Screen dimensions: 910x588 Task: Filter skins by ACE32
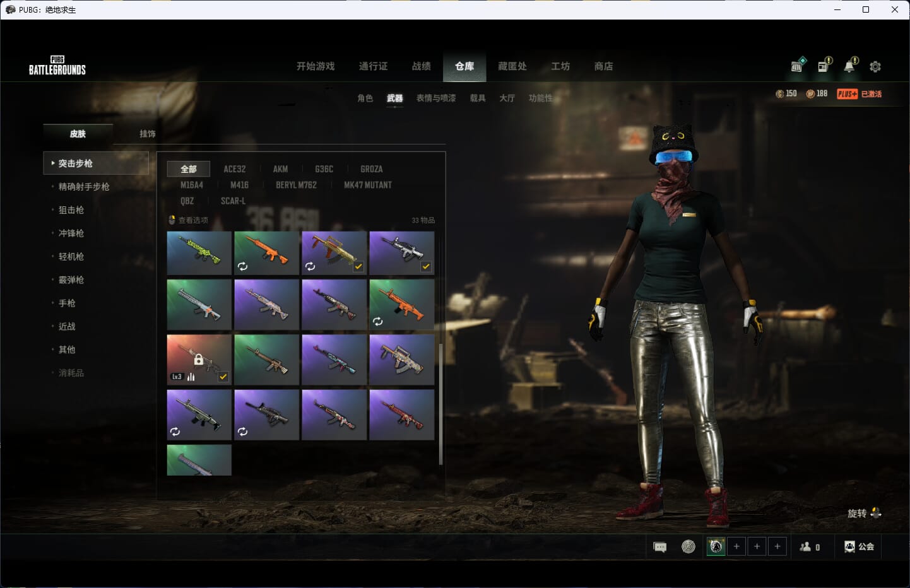coord(235,169)
